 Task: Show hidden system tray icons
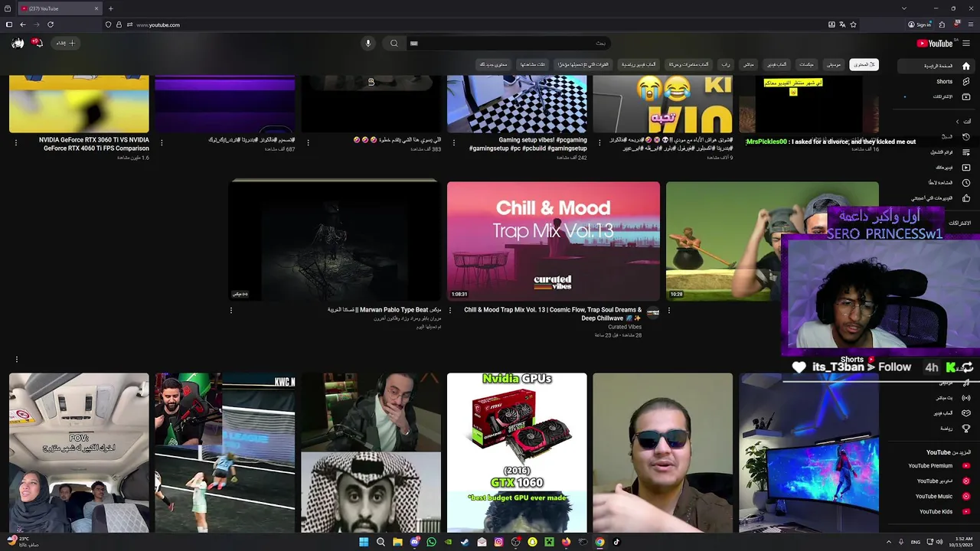(x=889, y=542)
